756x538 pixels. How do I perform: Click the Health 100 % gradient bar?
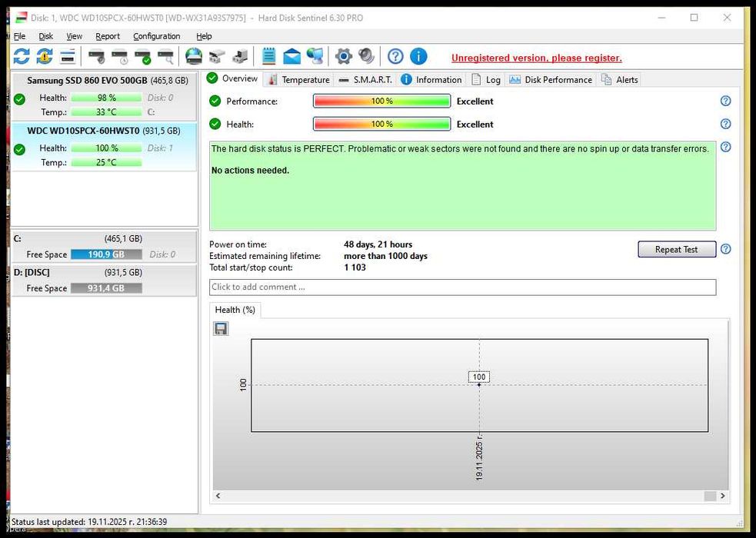381,125
